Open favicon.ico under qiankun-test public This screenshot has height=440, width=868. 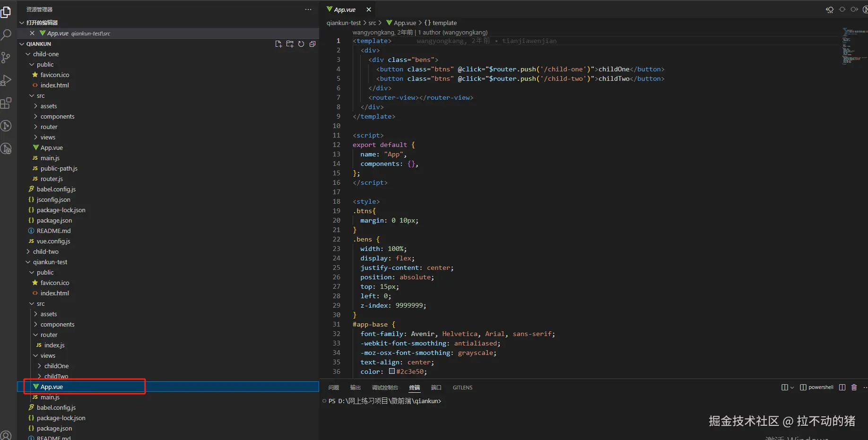[x=55, y=283]
